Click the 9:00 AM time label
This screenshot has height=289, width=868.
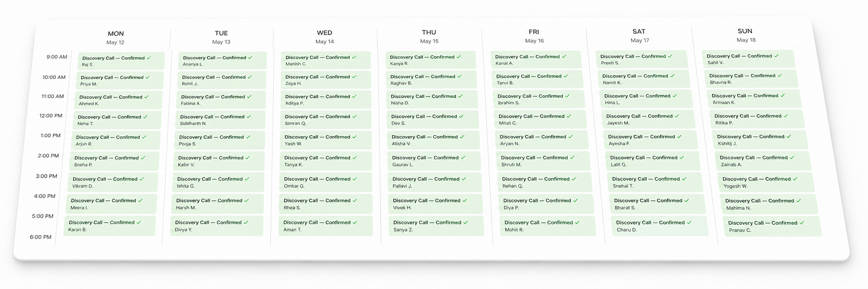click(57, 57)
